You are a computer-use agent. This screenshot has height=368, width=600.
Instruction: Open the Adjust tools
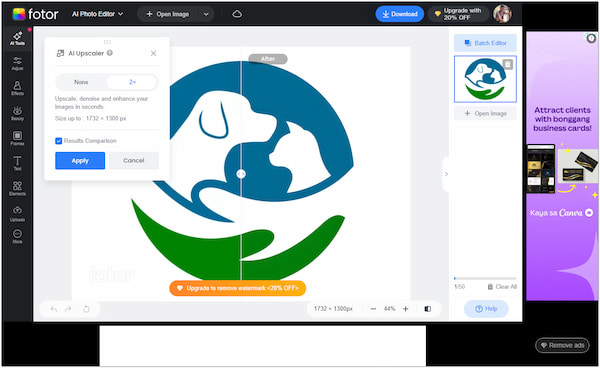coord(17,64)
